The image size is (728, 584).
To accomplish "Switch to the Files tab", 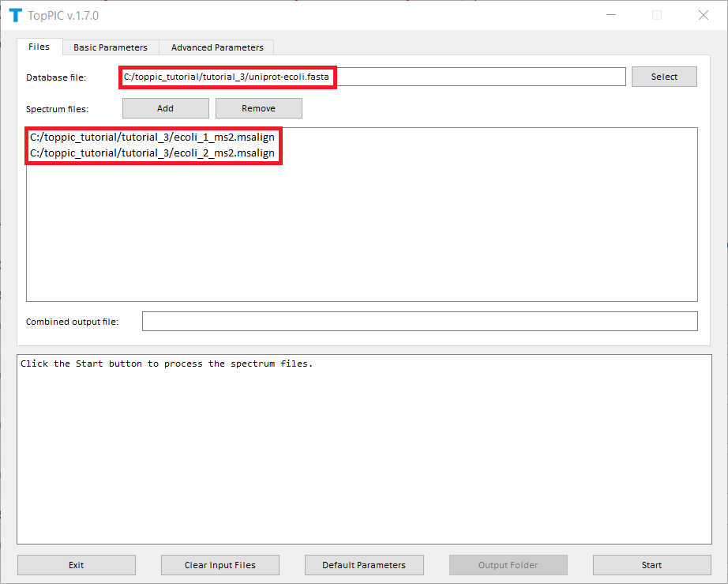I will (x=39, y=47).
